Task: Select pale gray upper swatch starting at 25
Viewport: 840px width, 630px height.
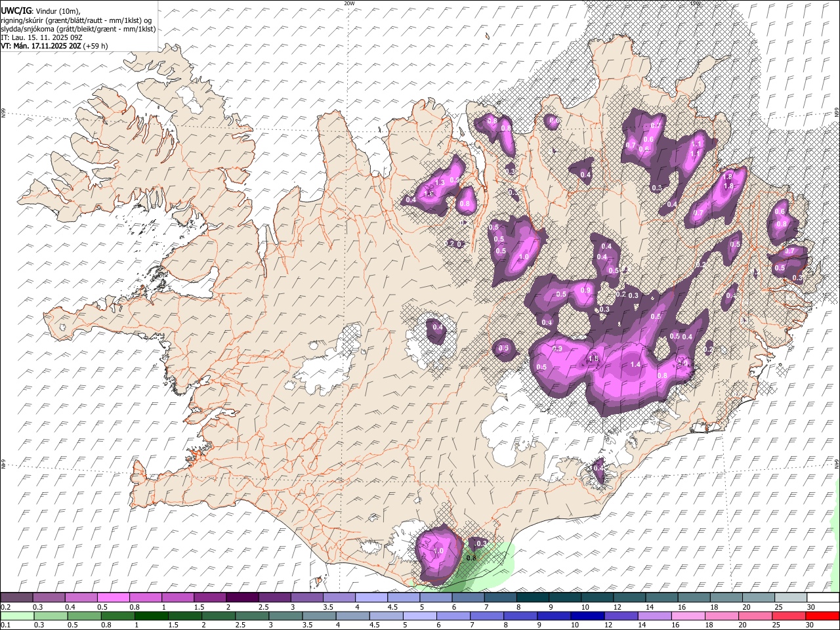Action: pyautogui.click(x=791, y=597)
